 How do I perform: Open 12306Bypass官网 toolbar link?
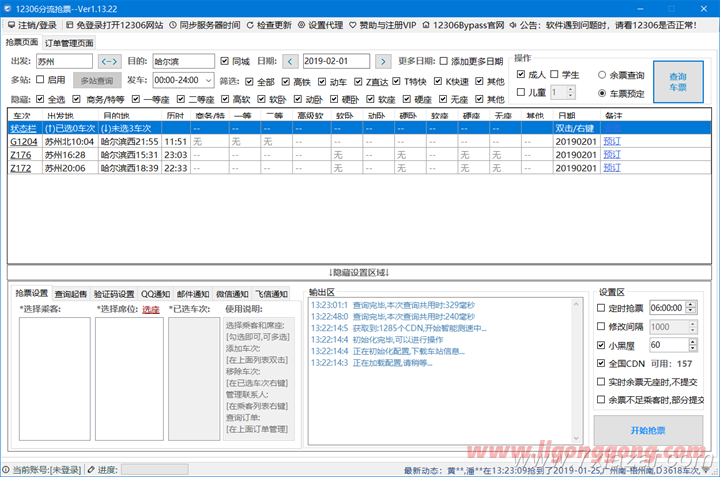pyautogui.click(x=463, y=25)
